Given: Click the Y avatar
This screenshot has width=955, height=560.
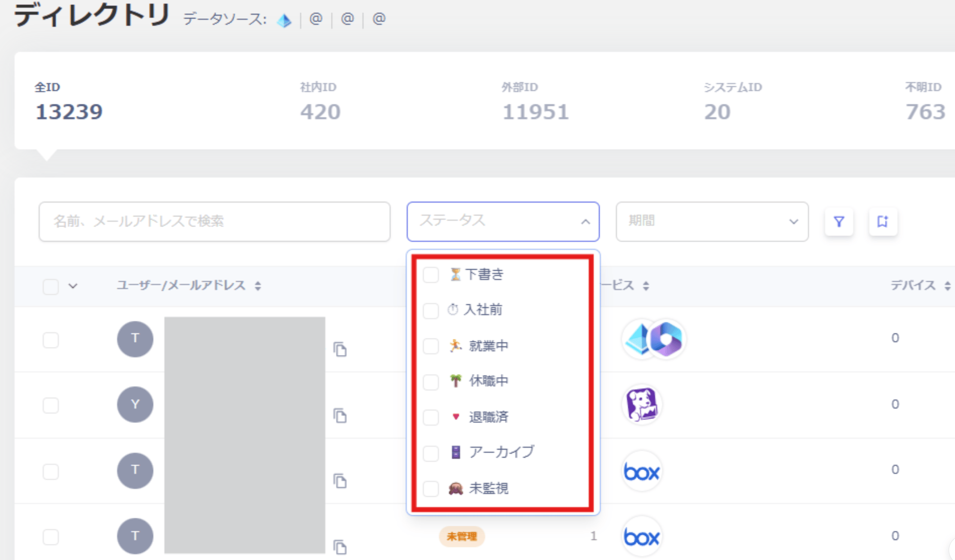Looking at the screenshot, I should (x=135, y=404).
